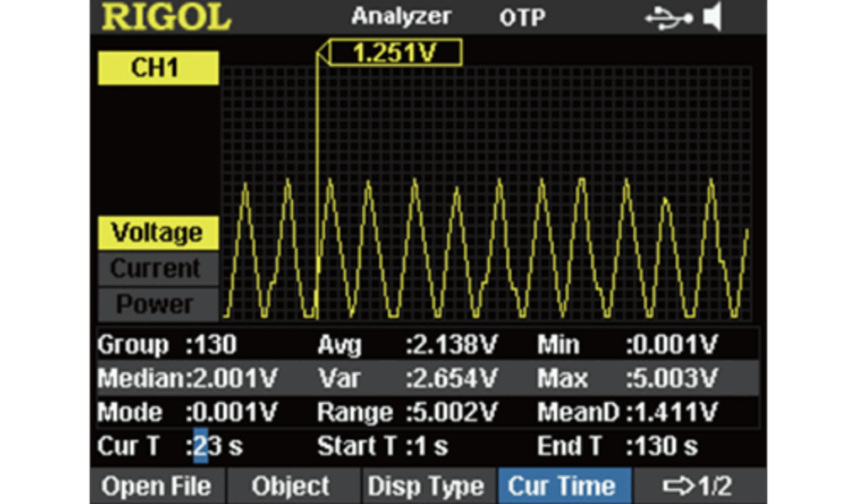
Task: Select the CH1 channel label
Action: [157, 68]
